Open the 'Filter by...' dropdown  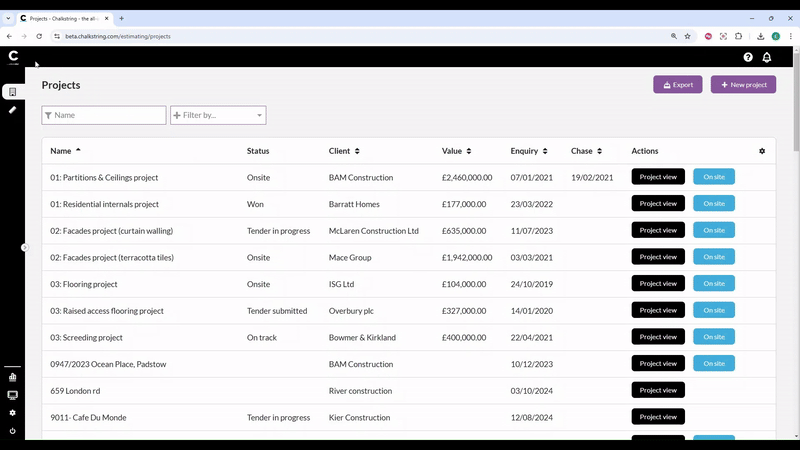coord(218,116)
